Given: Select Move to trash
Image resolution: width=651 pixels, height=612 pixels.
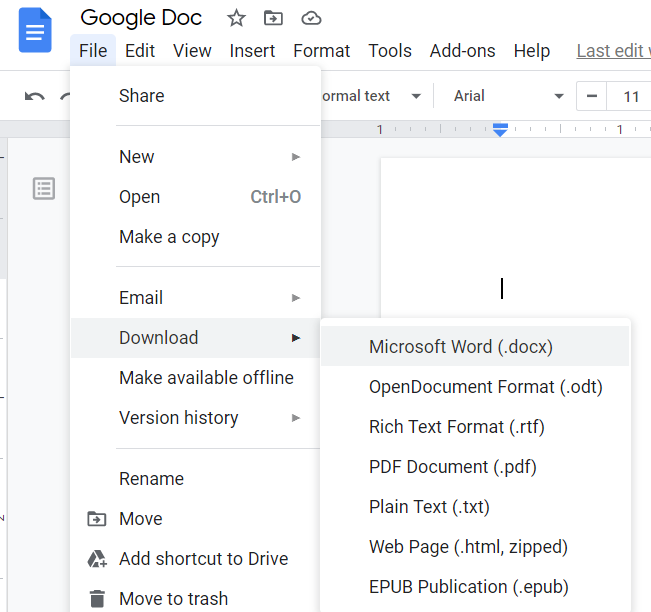Looking at the screenshot, I should [x=196, y=599].
